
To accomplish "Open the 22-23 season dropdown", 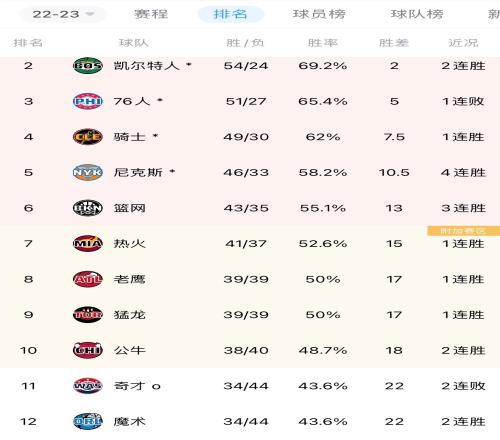I will pos(63,14).
